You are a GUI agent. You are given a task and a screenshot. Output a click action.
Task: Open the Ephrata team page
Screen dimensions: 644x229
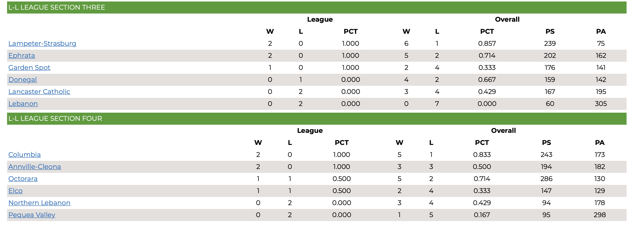22,55
